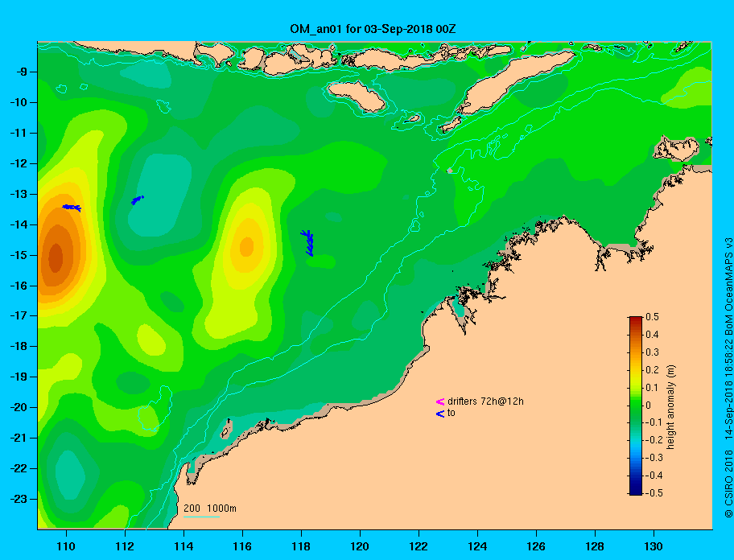Click the "drifters 72h@12h" legend label
Image resolution: width=734 pixels, height=560 pixels.
(485, 401)
